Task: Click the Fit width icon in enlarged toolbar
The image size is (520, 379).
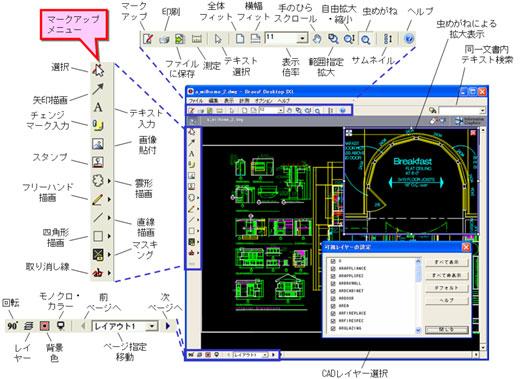Action: (255, 39)
